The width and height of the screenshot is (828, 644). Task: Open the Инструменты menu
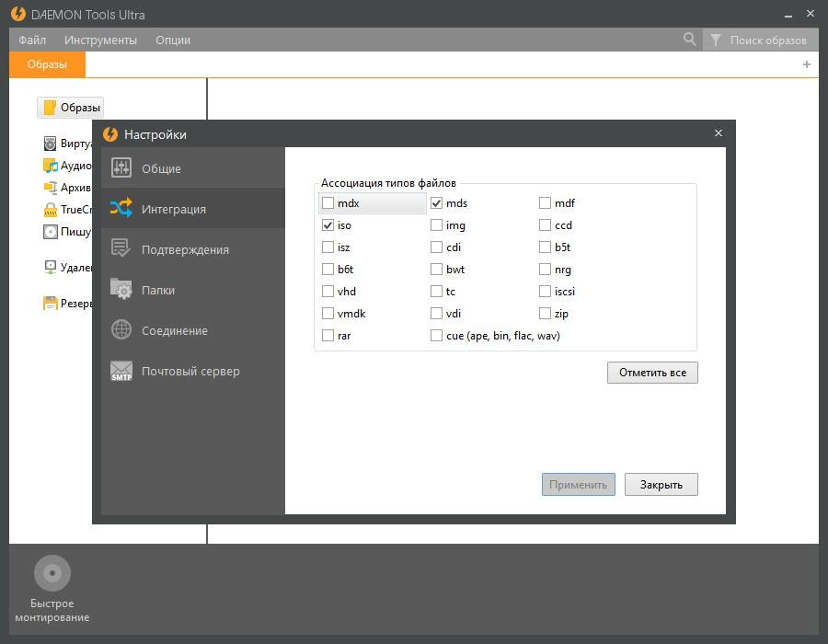101,40
